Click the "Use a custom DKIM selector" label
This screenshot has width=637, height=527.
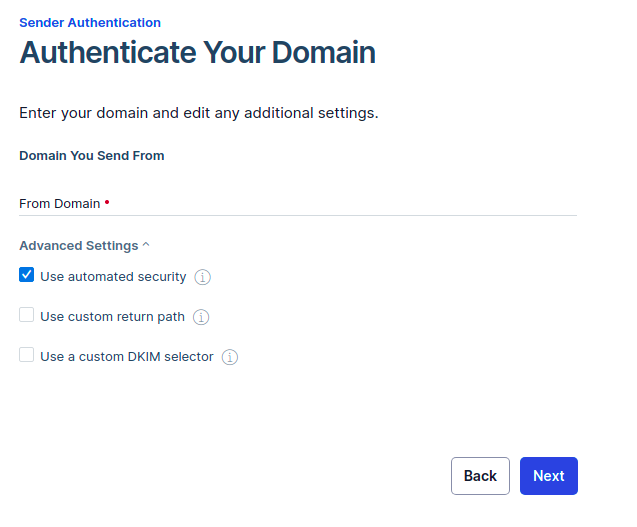coord(127,356)
